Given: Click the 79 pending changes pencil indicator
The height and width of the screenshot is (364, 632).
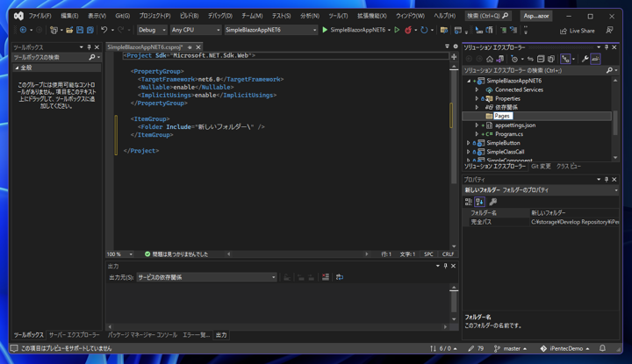Looking at the screenshot, I should (x=476, y=349).
